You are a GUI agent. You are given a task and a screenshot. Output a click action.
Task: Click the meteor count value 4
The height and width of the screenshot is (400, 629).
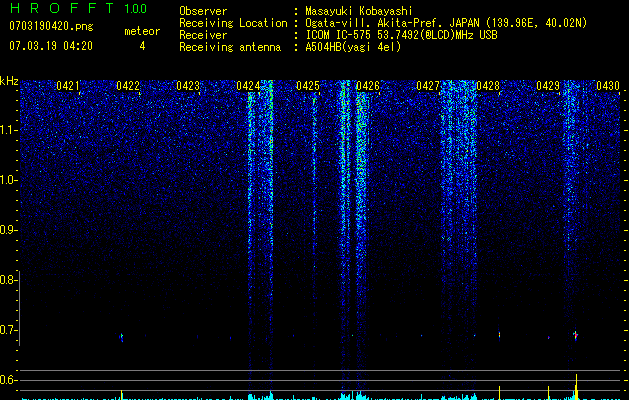tap(142, 46)
